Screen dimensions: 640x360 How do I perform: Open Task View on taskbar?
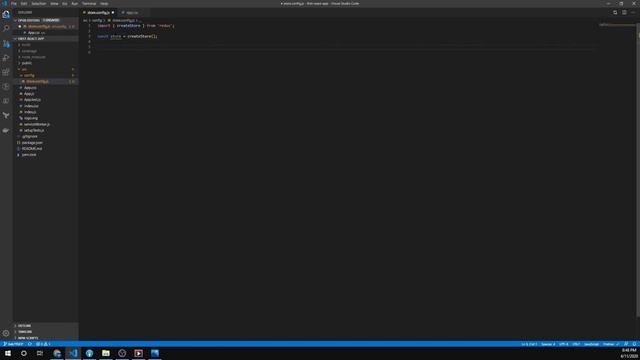pyautogui.click(x=40, y=353)
